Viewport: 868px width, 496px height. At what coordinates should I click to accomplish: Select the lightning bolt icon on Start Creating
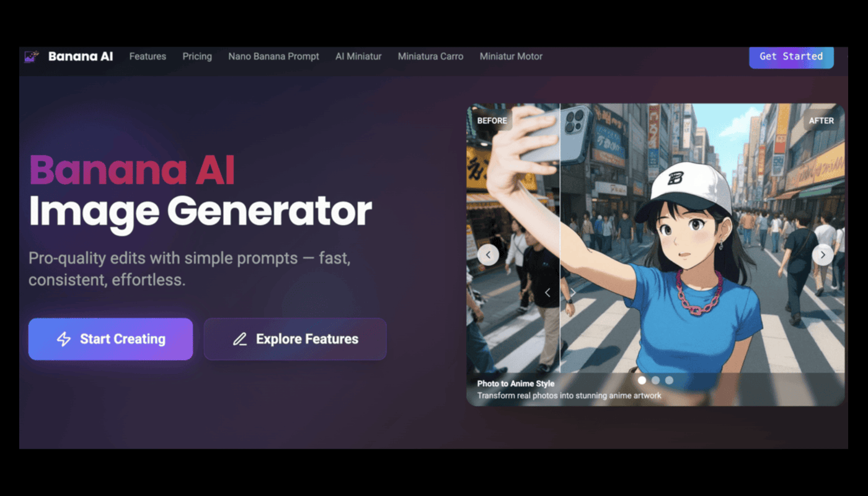[x=64, y=339]
